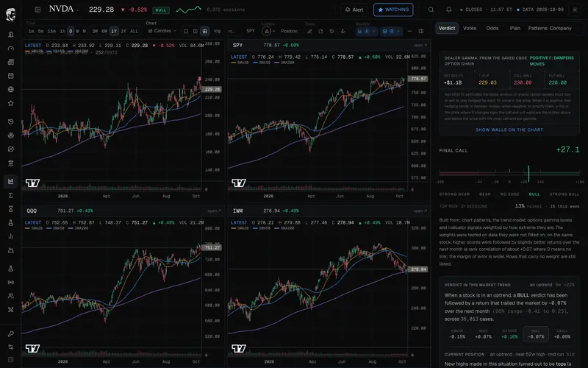The width and height of the screenshot is (588, 368).
Task: Open the Patterns tab
Action: [538, 28]
